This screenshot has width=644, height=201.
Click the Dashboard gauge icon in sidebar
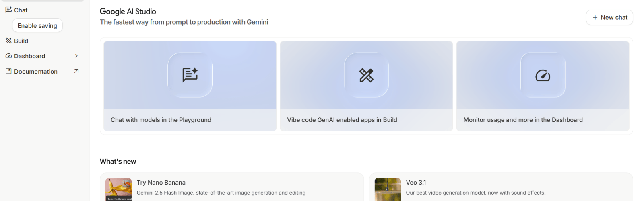tap(8, 56)
